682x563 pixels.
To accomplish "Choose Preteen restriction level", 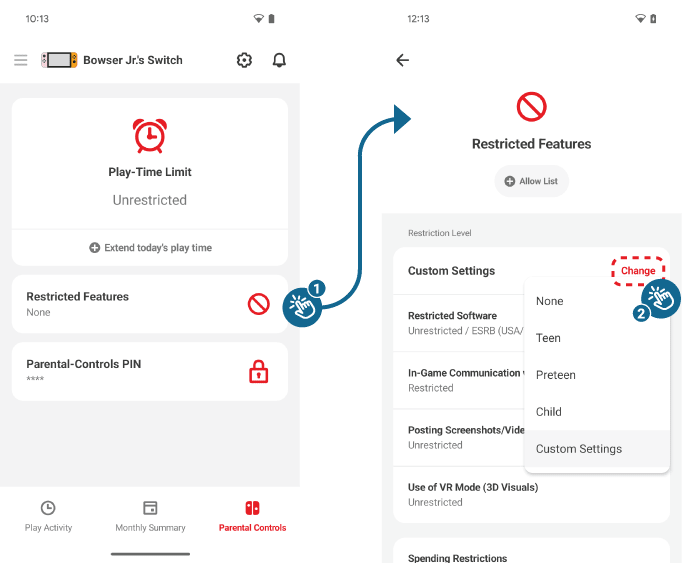I will pos(556,375).
